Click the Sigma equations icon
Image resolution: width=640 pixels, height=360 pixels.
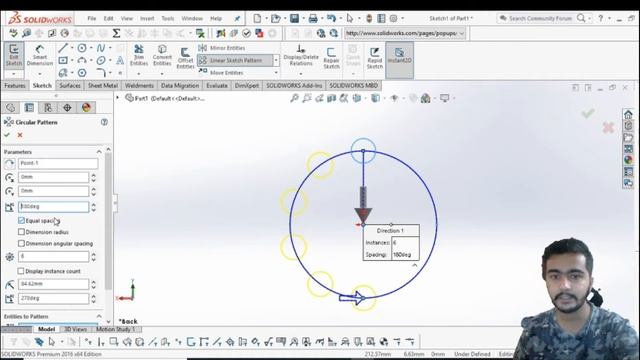click(x=116, y=33)
